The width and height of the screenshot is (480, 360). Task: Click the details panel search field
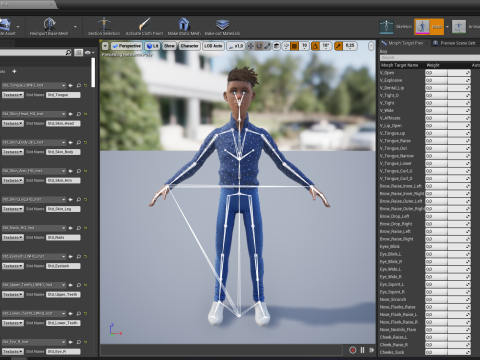[33, 52]
